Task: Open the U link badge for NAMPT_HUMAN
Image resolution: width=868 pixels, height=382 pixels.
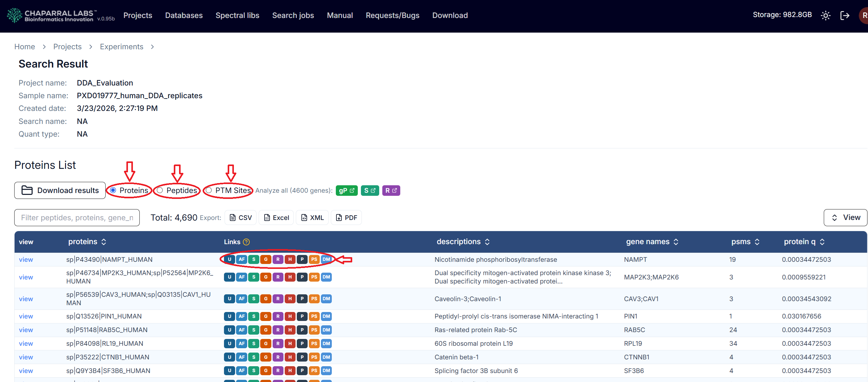Action: 230,259
